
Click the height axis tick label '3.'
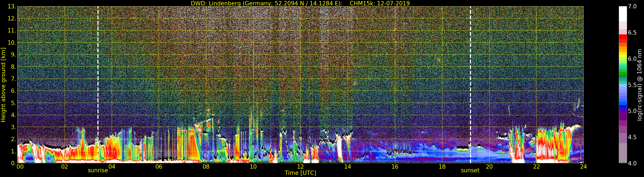tap(14, 127)
